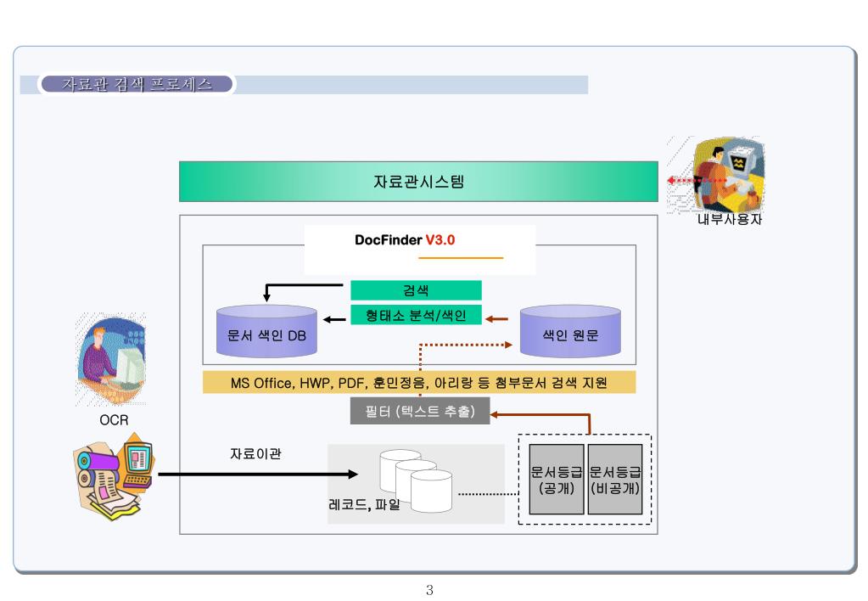Click the OCR label text
Screen dimensions: 868x601
[x=114, y=420]
